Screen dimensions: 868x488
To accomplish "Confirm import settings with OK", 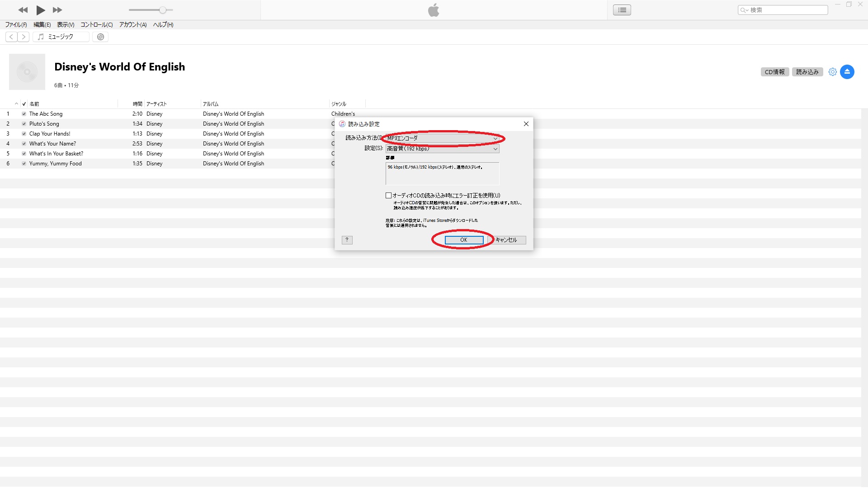I will [x=464, y=240].
